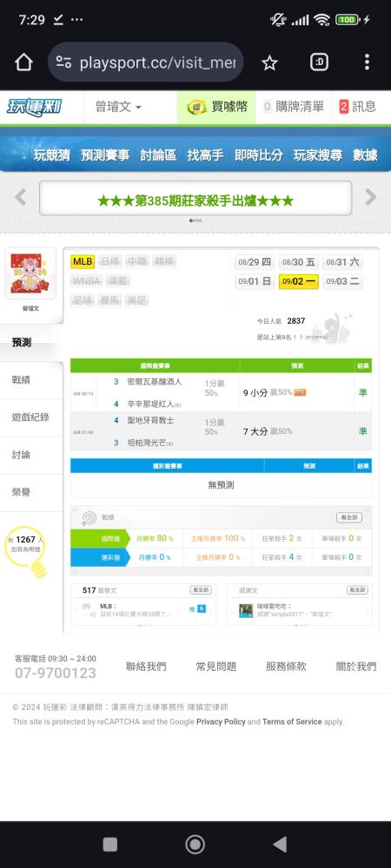Show next banner with right arrow

click(x=370, y=197)
